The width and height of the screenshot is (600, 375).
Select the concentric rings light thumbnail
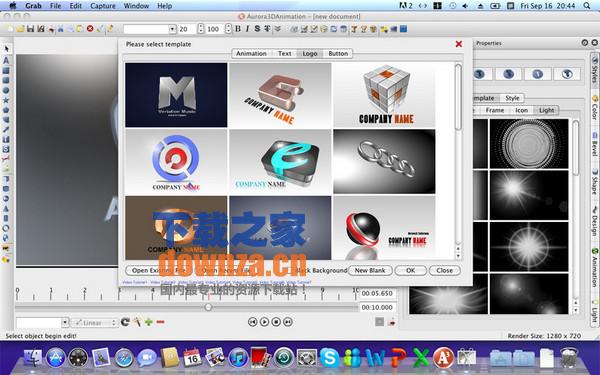click(x=529, y=143)
